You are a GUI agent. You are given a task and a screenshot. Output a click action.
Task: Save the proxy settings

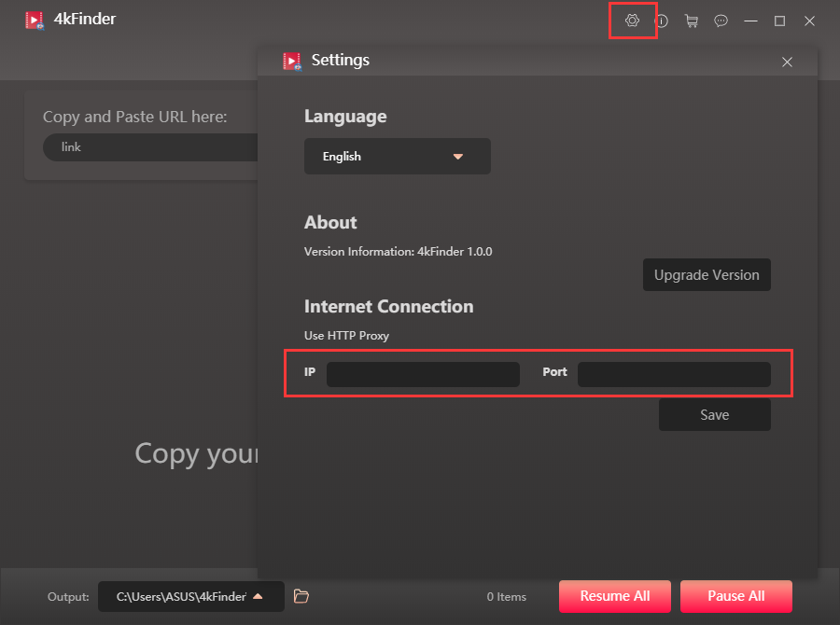pos(714,415)
